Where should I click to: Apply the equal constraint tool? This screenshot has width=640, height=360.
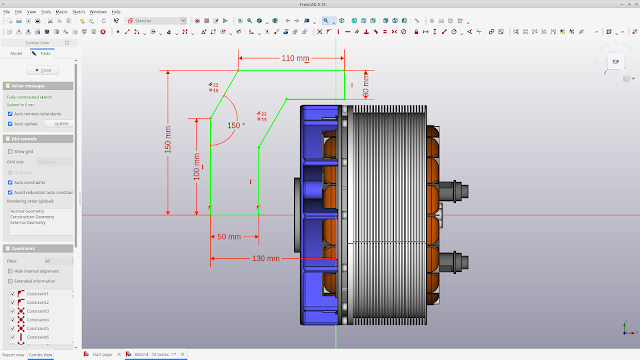[x=384, y=32]
